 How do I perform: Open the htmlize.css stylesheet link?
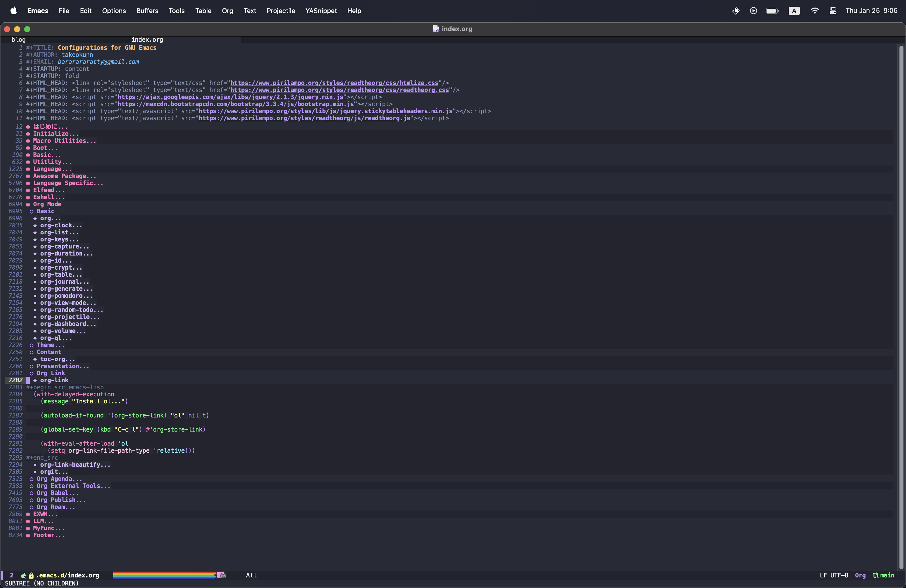point(334,83)
